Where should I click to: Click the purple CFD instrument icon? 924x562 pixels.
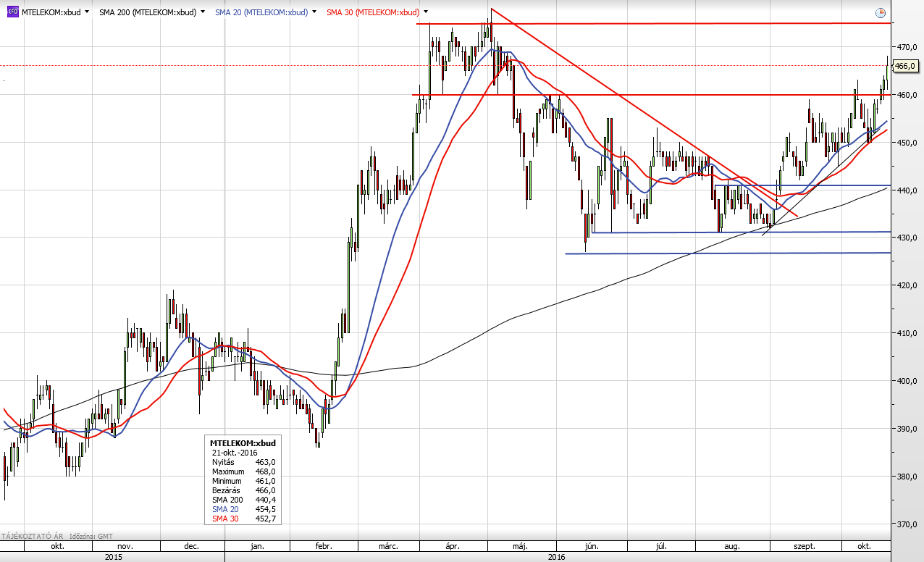pyautogui.click(x=12, y=12)
